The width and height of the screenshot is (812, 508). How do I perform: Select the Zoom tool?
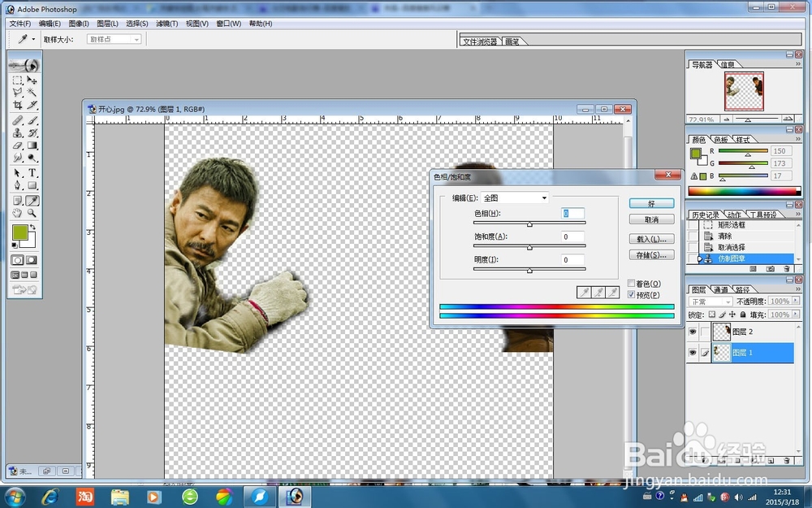tap(32, 213)
